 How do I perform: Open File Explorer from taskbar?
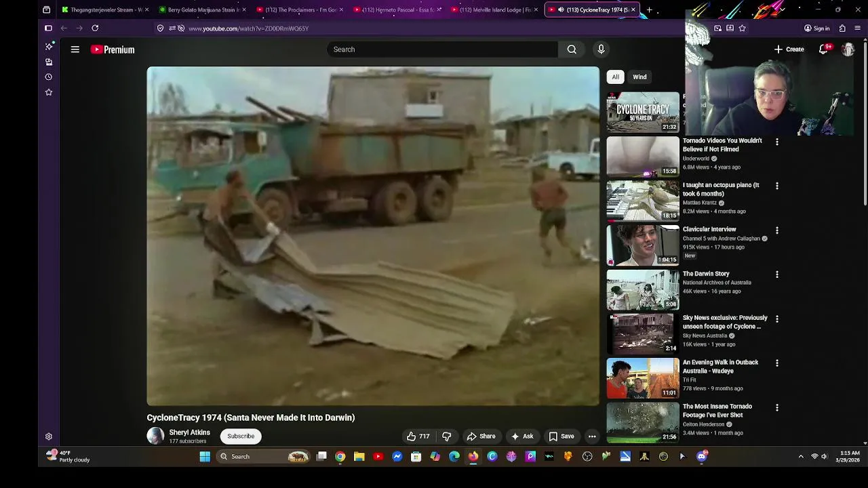pyautogui.click(x=359, y=456)
